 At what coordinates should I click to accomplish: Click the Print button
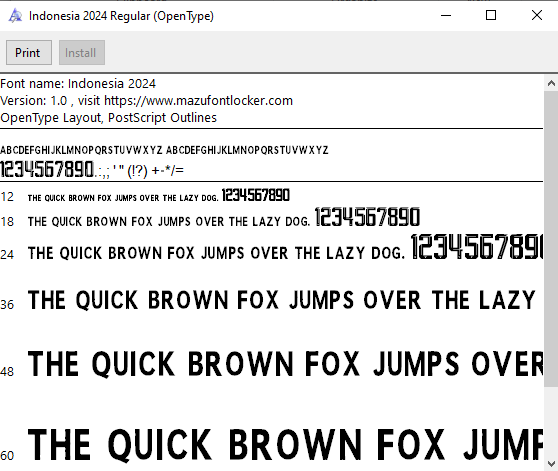point(29,53)
